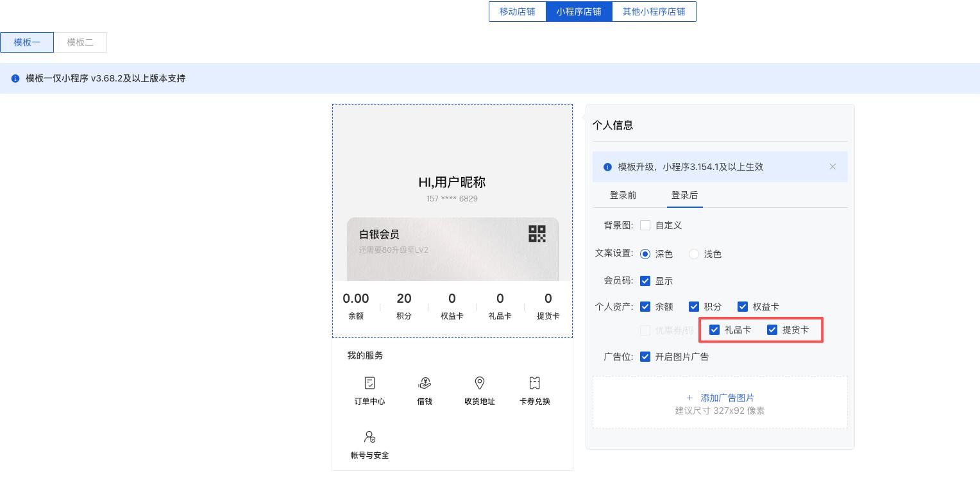Select the 白银会员 member card
The image size is (980, 501).
453,250
